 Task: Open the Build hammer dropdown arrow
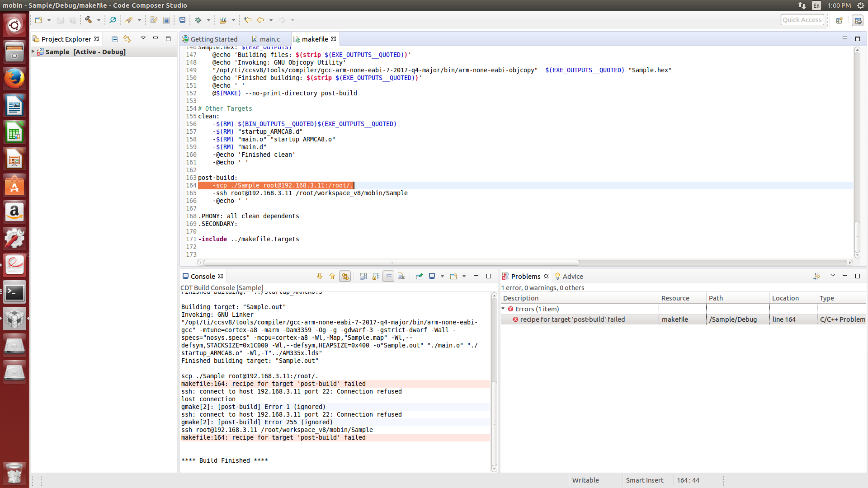coord(99,20)
